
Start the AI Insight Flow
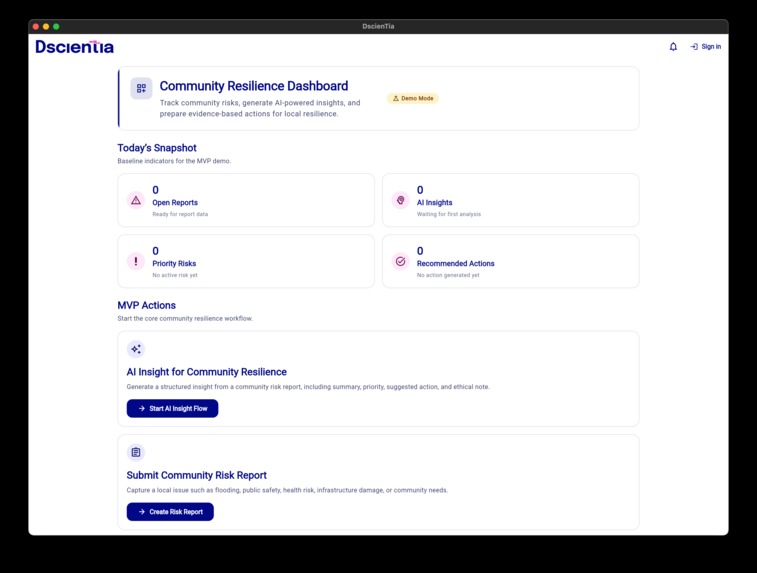[172, 408]
